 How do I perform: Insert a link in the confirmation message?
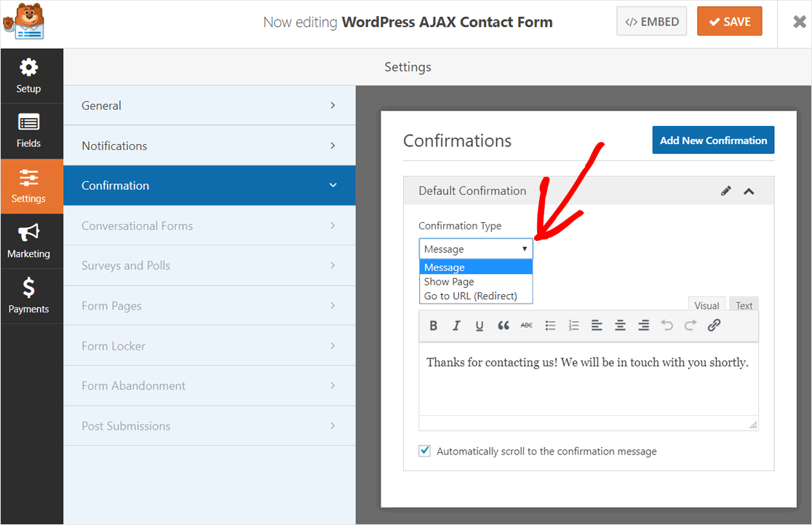(x=714, y=325)
